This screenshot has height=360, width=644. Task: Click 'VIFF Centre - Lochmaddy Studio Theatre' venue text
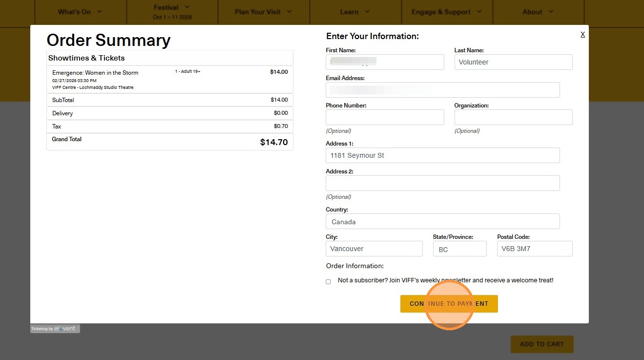(93, 87)
